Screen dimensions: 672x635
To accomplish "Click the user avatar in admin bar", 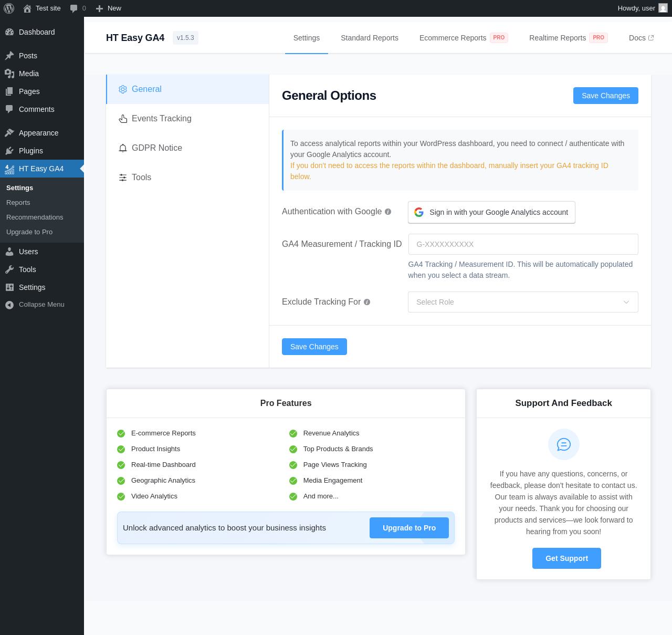I will 663,8.
